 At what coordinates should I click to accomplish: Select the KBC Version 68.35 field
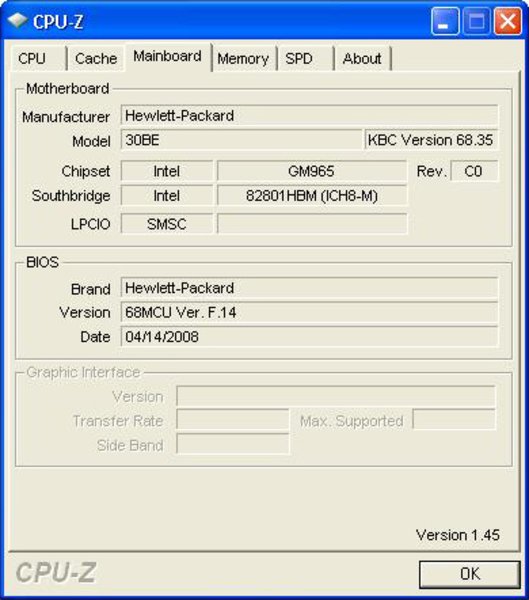(x=431, y=140)
